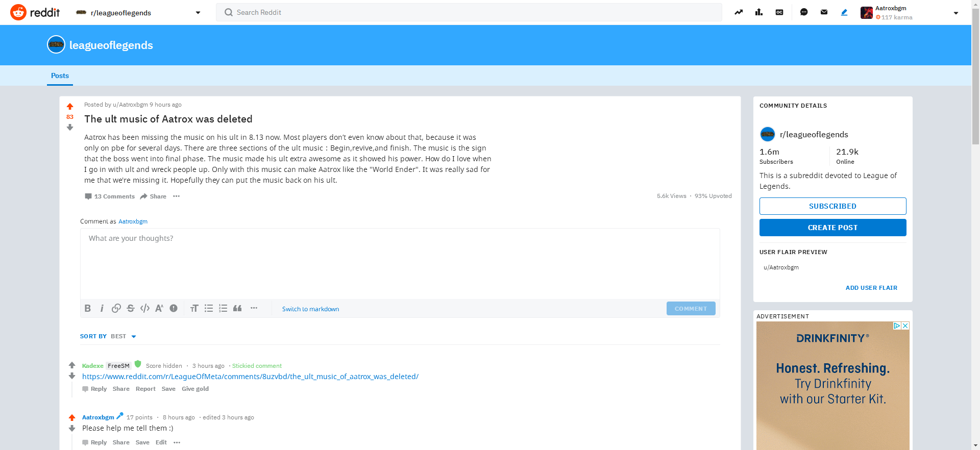Open Kadexe's user profile
980x450 pixels.
coord(93,366)
